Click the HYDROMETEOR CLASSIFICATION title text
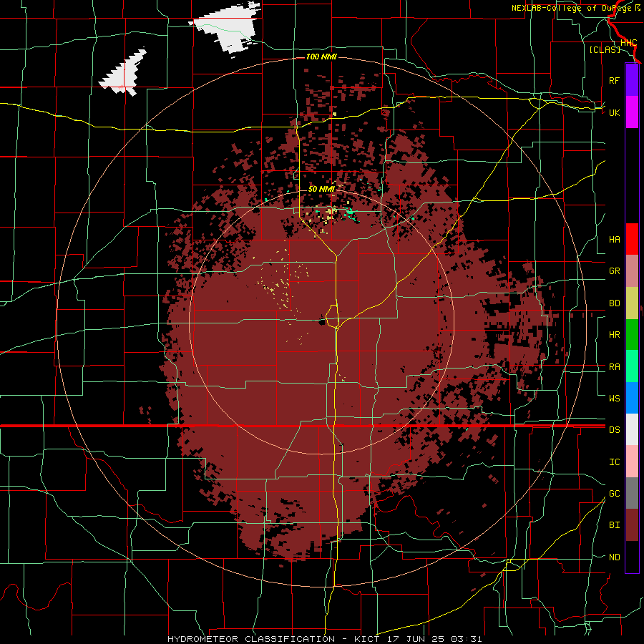This screenshot has height=644, width=644. click(251, 639)
